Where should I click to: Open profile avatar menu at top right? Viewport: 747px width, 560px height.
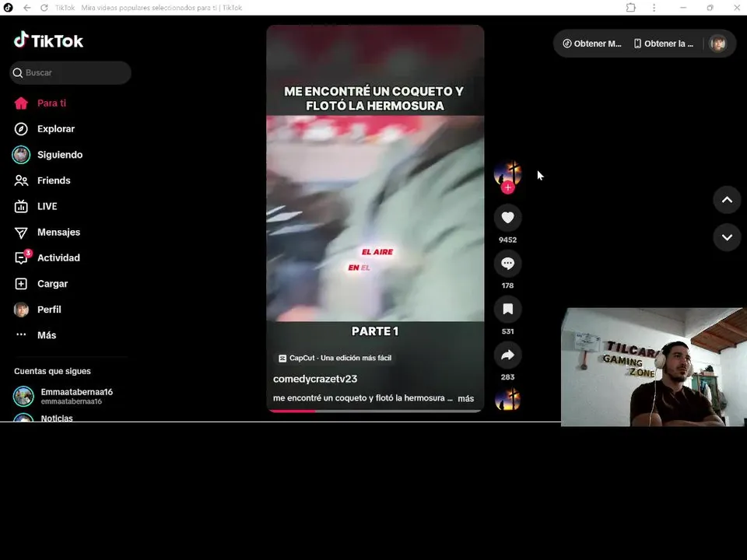[717, 44]
